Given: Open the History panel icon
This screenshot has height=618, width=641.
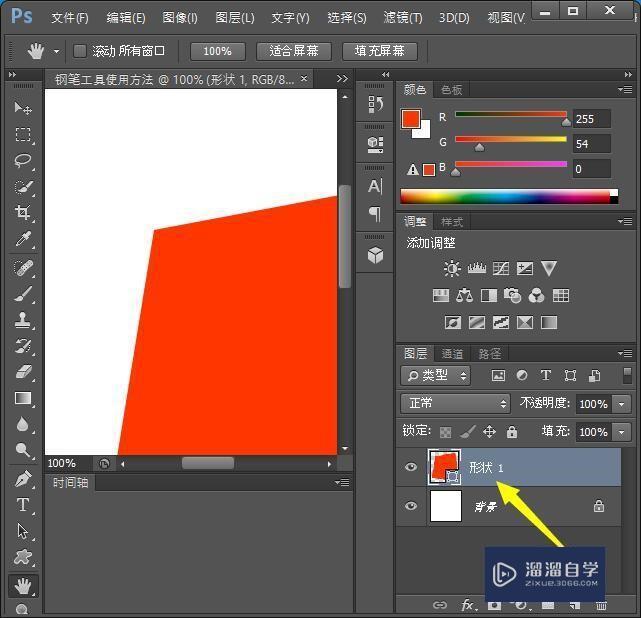Looking at the screenshot, I should 375,104.
